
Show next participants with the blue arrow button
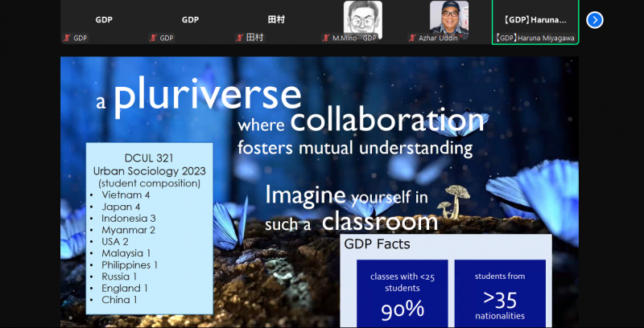tap(595, 20)
